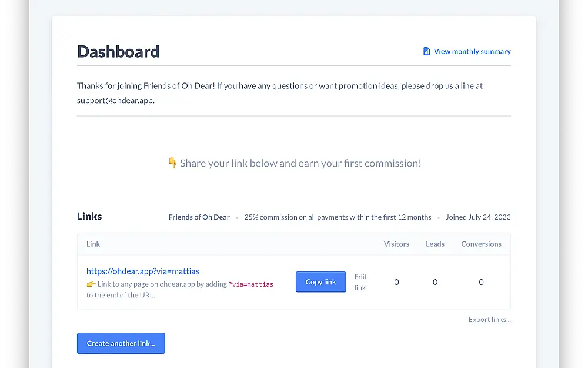Open Edit link for the mattias URL
Image resolution: width=588 pixels, height=368 pixels.
360,282
